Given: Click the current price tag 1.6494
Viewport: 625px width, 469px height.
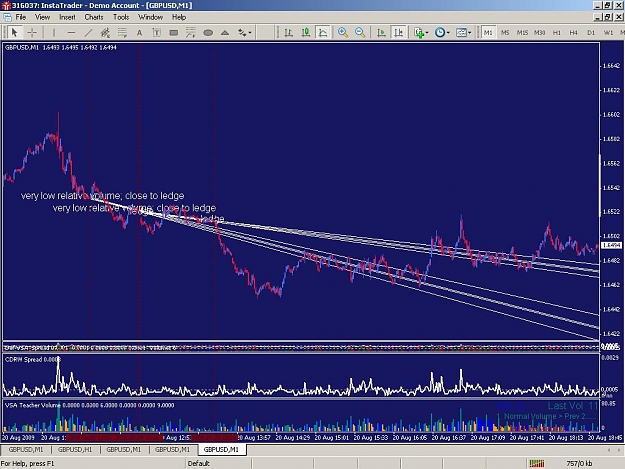Looking at the screenshot, I should tap(612, 245).
